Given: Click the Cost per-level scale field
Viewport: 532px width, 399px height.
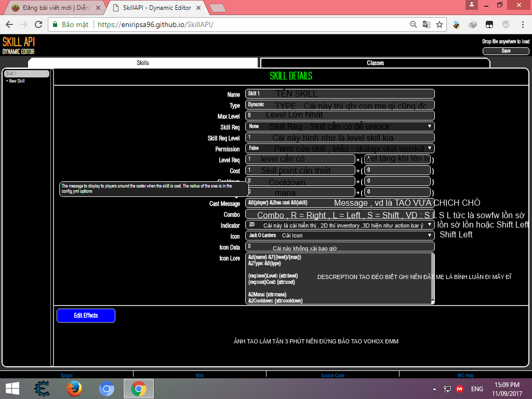Looking at the screenshot, I should (x=397, y=170).
